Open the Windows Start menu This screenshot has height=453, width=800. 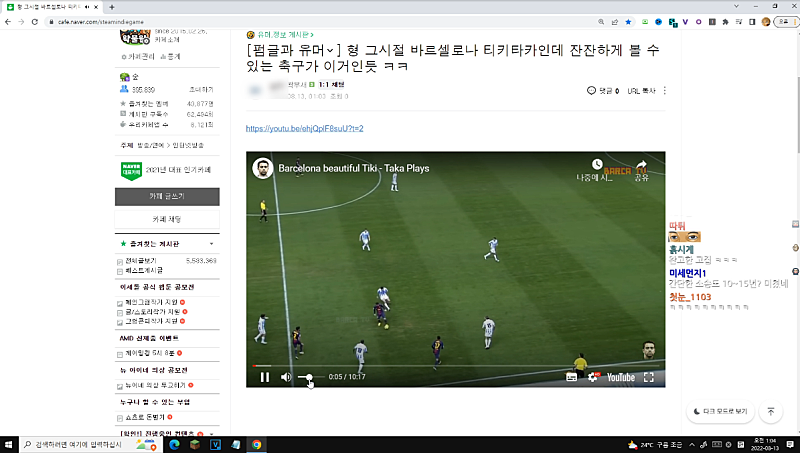click(9, 445)
